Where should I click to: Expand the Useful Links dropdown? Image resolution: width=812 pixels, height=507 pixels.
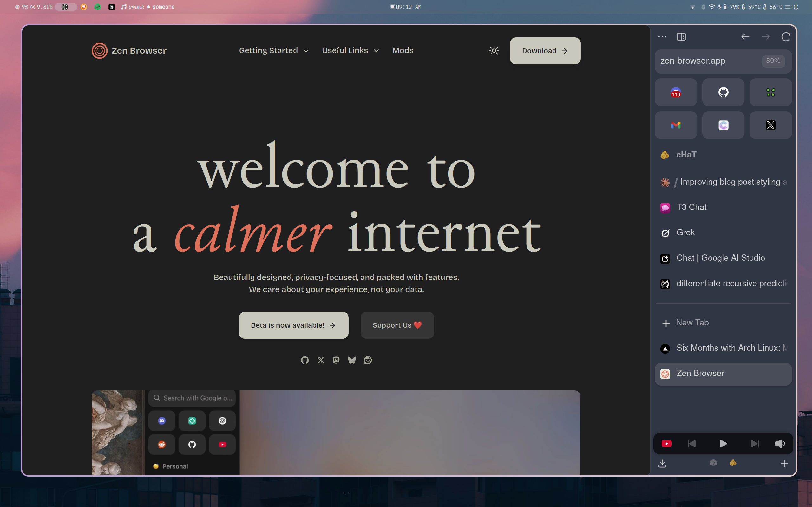point(350,51)
